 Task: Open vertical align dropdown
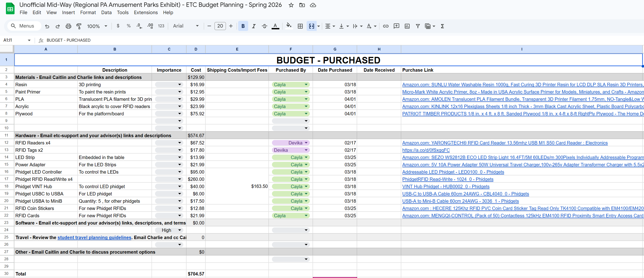344,26
